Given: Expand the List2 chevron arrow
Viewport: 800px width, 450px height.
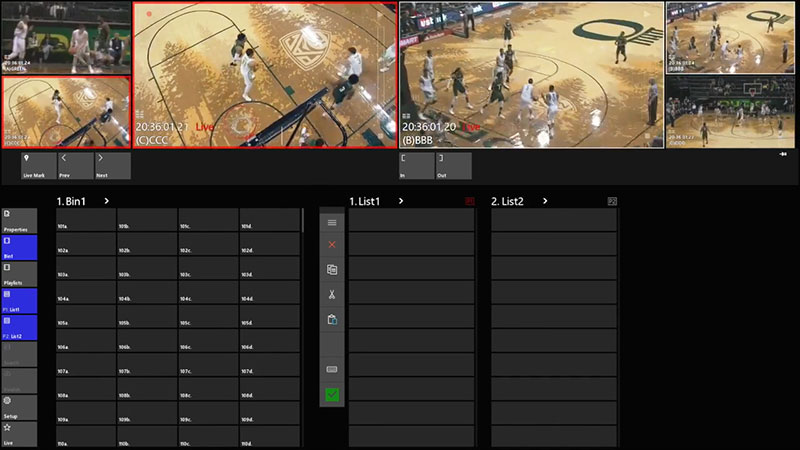Looking at the screenshot, I should pos(546,201).
